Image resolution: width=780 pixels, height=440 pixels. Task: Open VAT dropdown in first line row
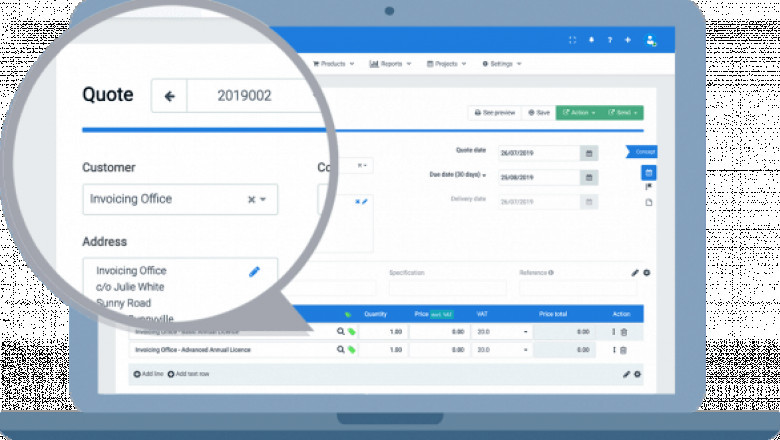[525, 332]
